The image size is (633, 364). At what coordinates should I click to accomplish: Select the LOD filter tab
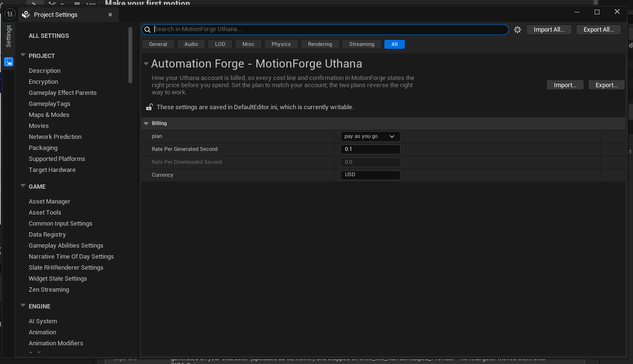coord(220,44)
